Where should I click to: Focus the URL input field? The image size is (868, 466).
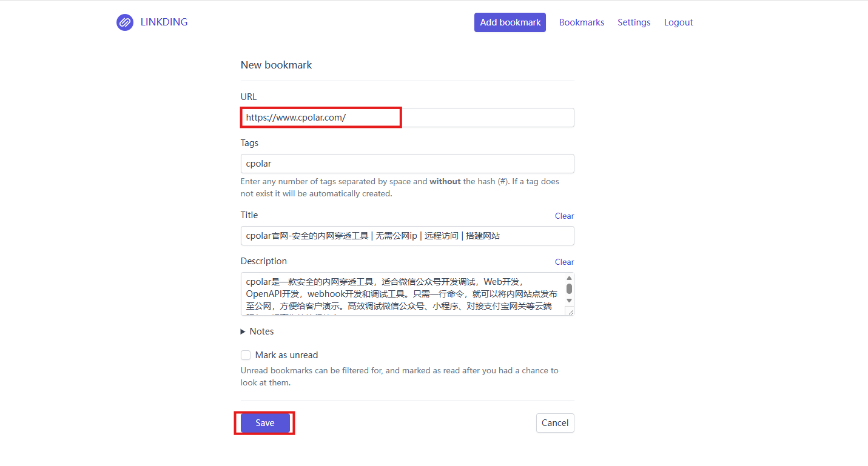point(408,118)
